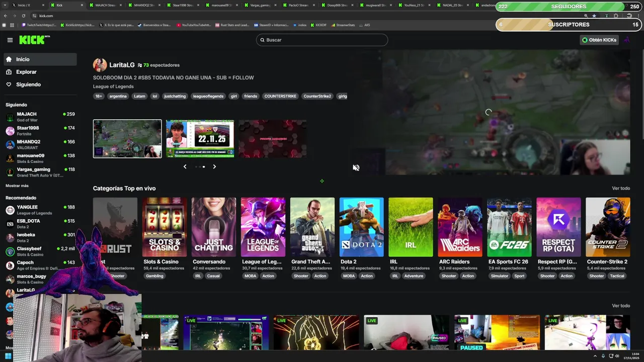Open the Respect RP (GTA) category card

click(x=558, y=227)
